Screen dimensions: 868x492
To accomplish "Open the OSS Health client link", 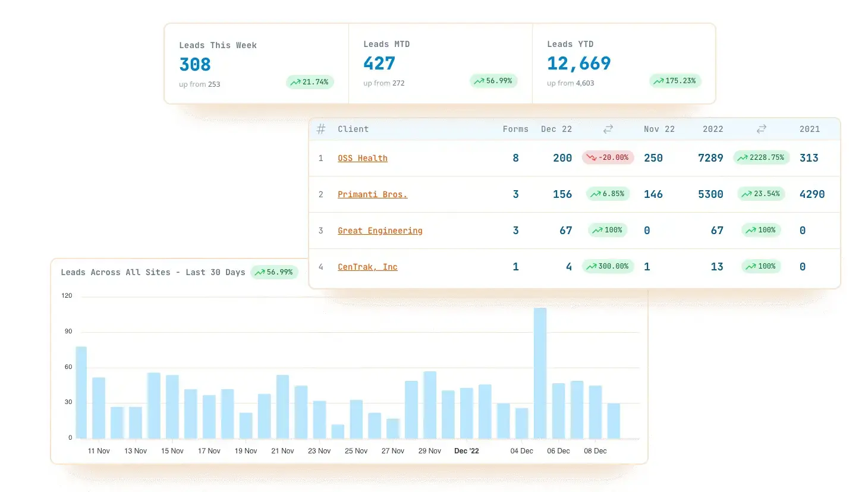I will [x=363, y=158].
